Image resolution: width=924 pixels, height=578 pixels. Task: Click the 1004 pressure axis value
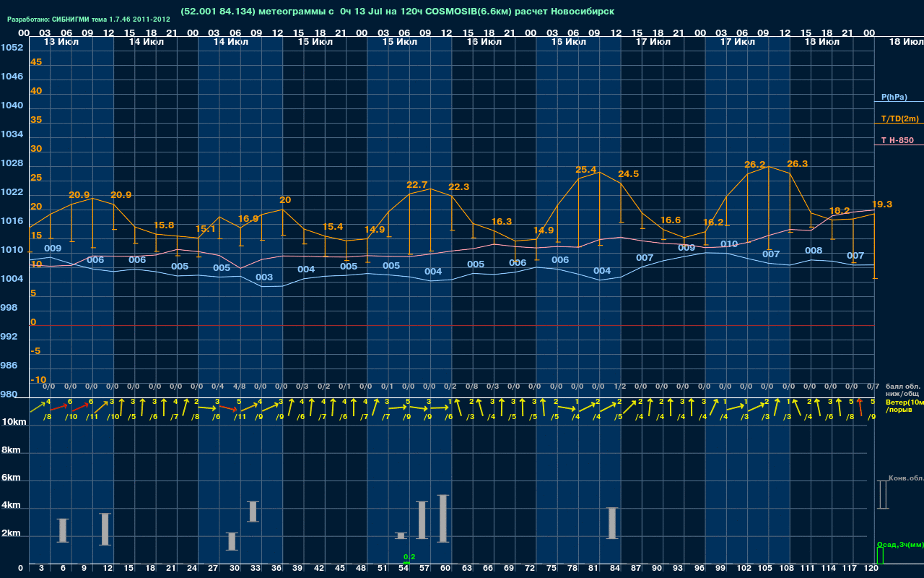pyautogui.click(x=12, y=279)
